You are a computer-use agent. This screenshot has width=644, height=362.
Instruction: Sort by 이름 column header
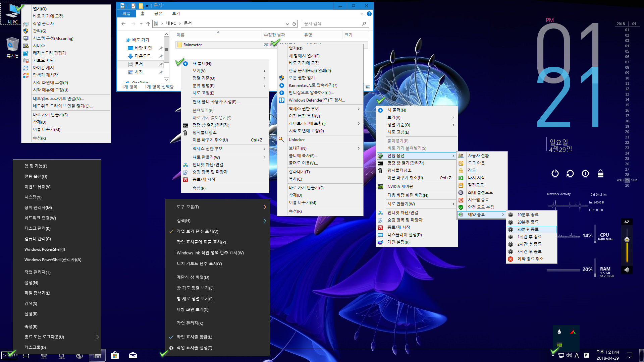pos(218,35)
